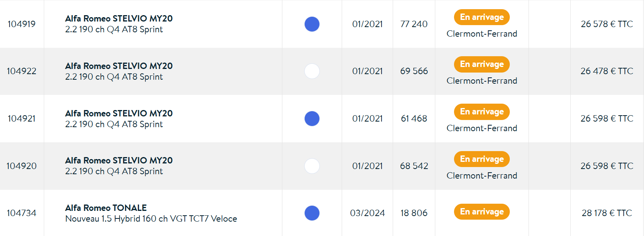Open the Alfa Romeo TONALE listing title
Screen dimensions: 644x236
point(106,208)
